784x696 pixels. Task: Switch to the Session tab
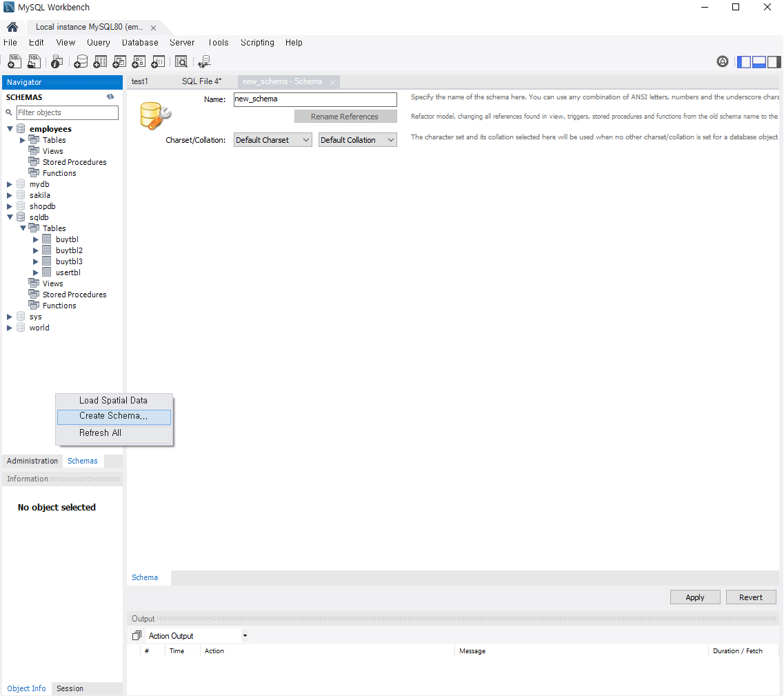pyautogui.click(x=70, y=688)
